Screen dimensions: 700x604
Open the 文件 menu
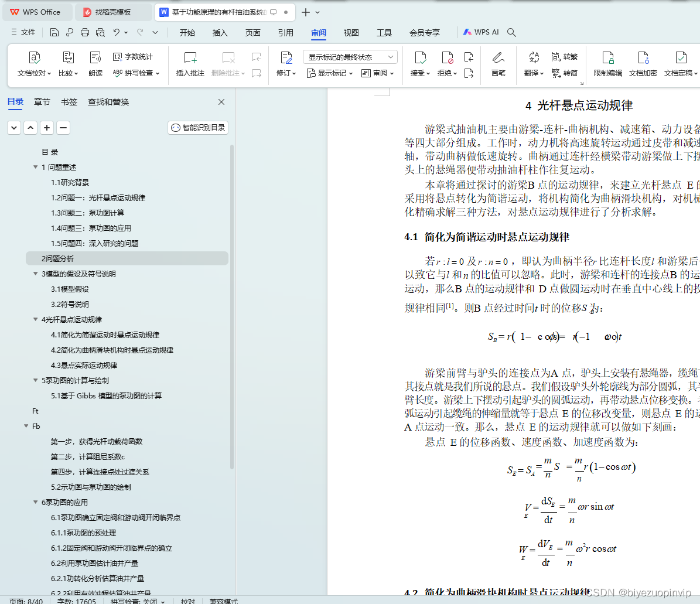(23, 32)
